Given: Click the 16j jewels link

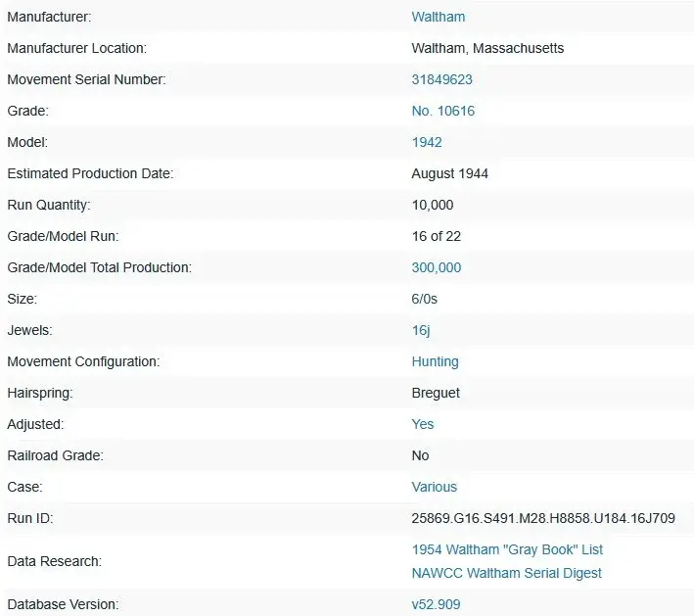Looking at the screenshot, I should [x=421, y=330].
